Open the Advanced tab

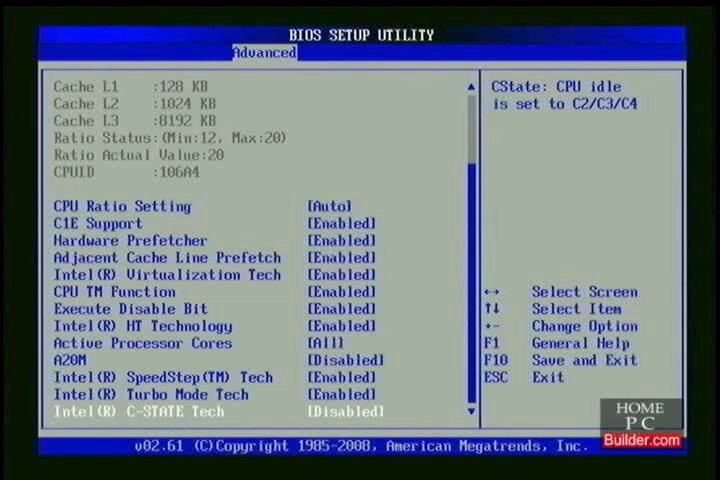click(x=264, y=53)
